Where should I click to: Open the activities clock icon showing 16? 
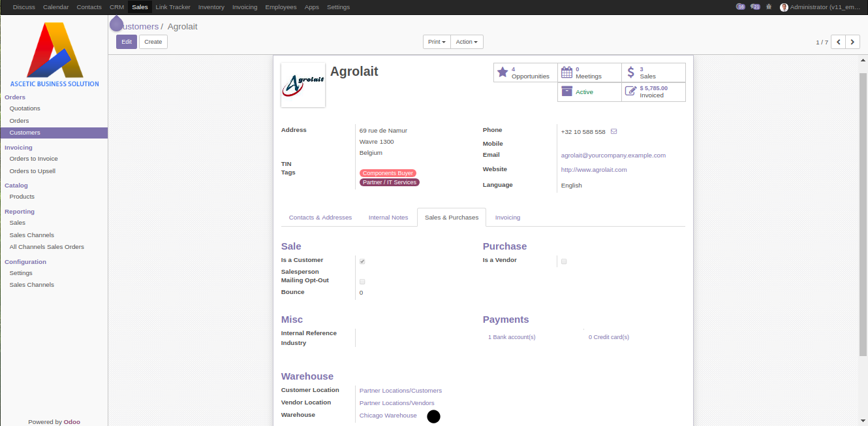click(x=741, y=7)
